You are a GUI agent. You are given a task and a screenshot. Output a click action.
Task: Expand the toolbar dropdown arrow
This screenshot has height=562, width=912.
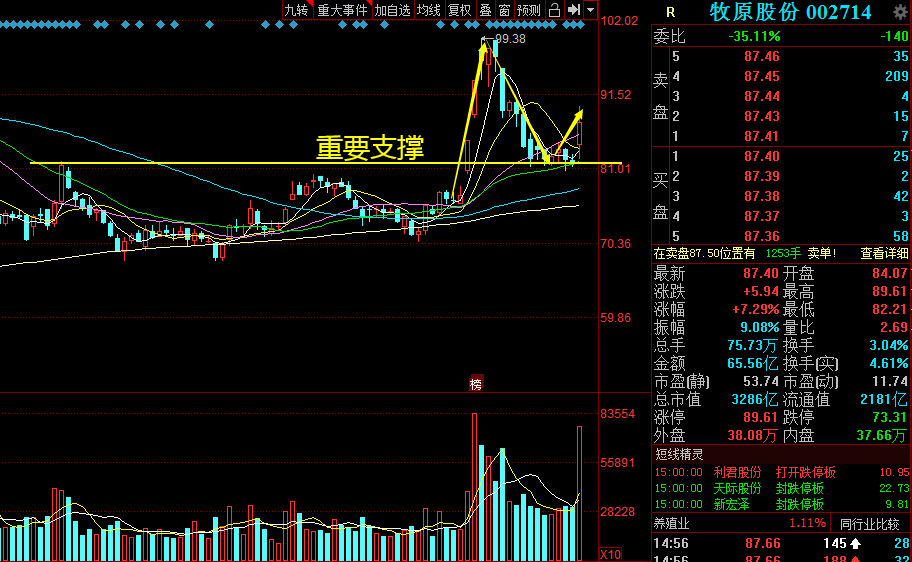[590, 10]
